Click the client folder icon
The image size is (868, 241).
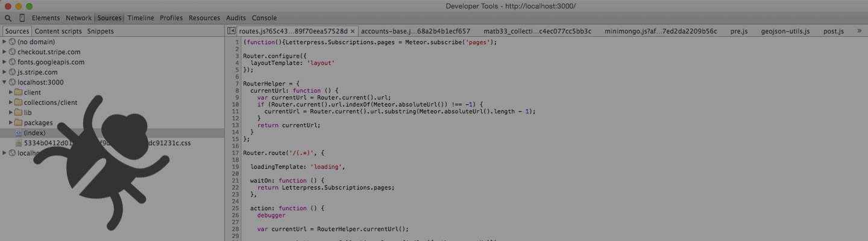(x=19, y=92)
